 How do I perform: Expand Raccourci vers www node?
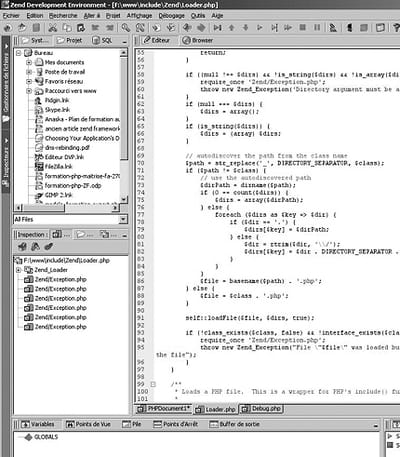29,91
